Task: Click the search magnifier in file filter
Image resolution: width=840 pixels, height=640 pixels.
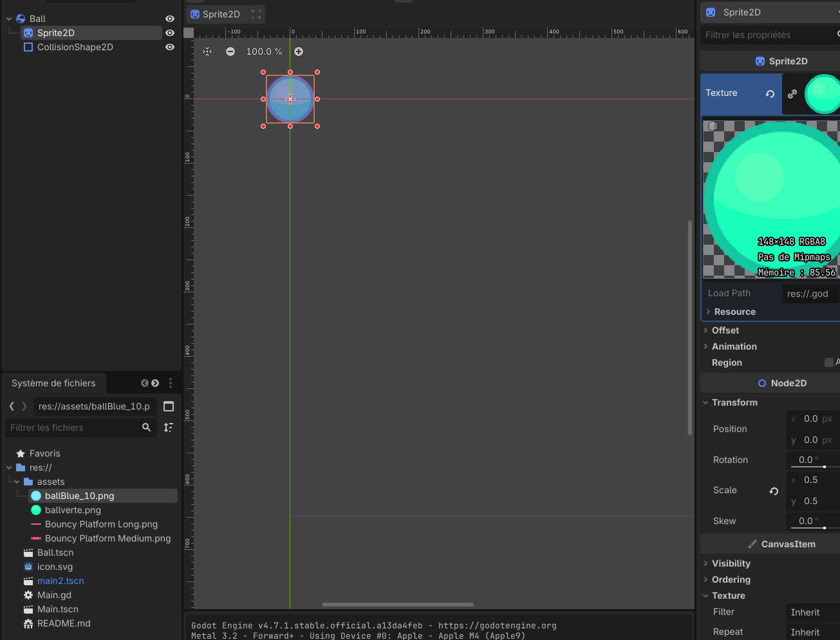Action: coord(147,428)
